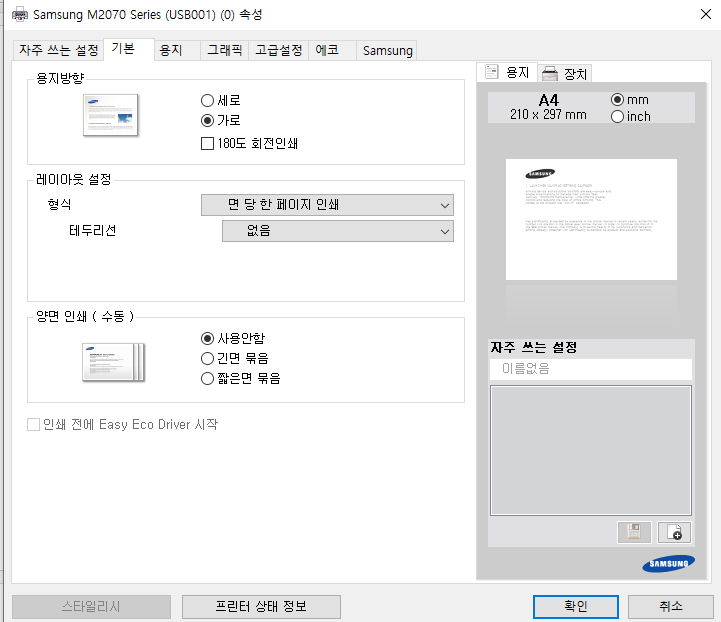This screenshot has height=622, width=721.
Task: Switch to 자주 쓰는 설정 tab
Action: pyautogui.click(x=58, y=50)
